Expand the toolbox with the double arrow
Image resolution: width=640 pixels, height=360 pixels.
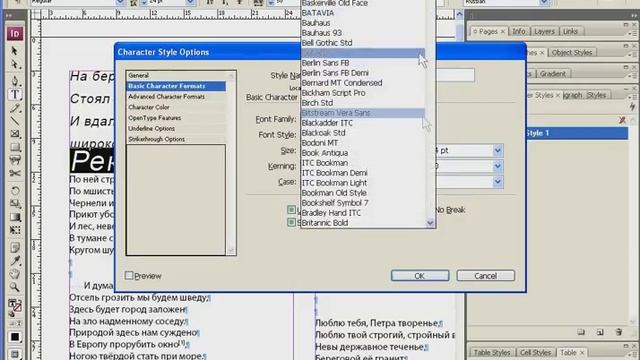pos(9,16)
